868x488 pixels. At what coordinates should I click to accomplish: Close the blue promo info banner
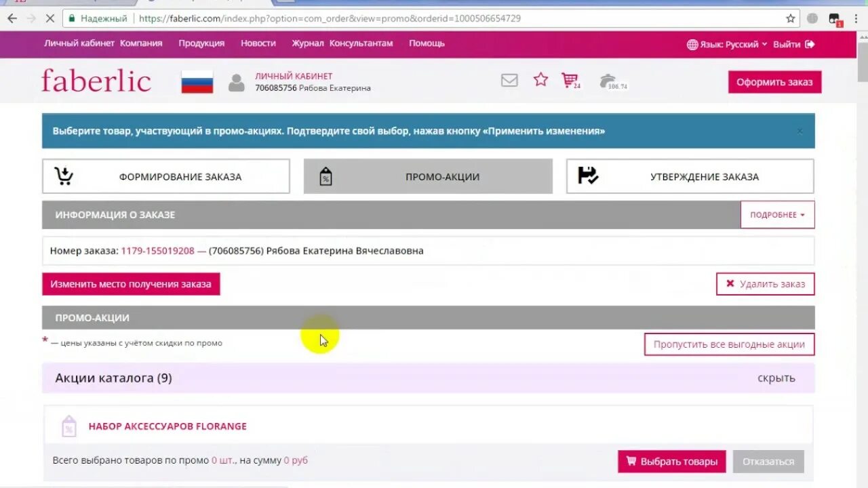tap(800, 131)
